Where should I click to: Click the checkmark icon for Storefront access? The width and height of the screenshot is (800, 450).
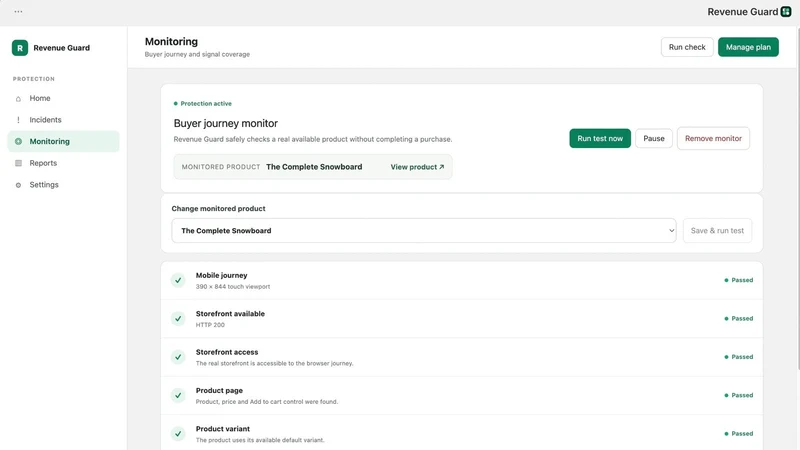pos(178,357)
